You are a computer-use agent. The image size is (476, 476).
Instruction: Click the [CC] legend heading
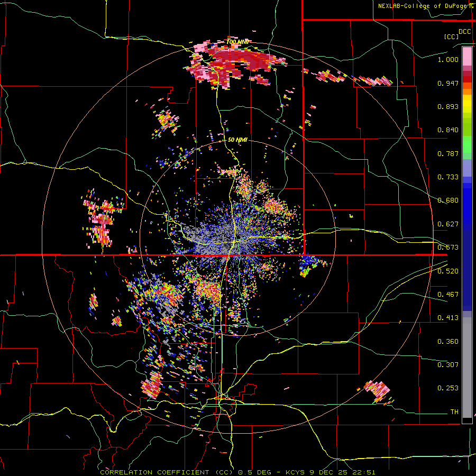pos(451,36)
